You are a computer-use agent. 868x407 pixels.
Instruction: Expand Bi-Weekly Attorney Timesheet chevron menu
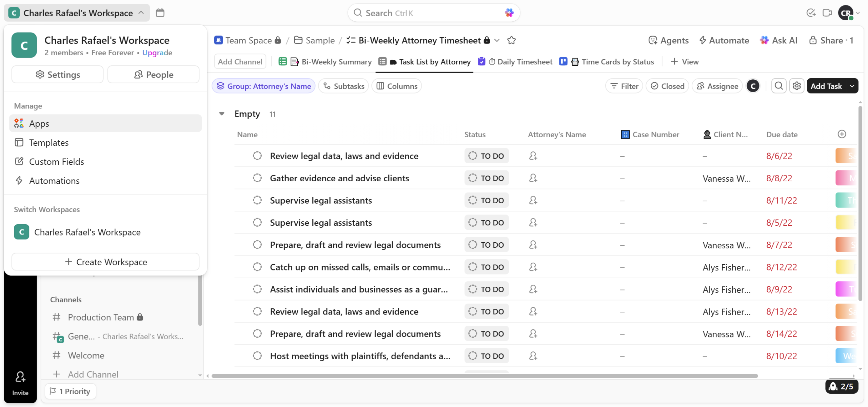click(x=497, y=40)
